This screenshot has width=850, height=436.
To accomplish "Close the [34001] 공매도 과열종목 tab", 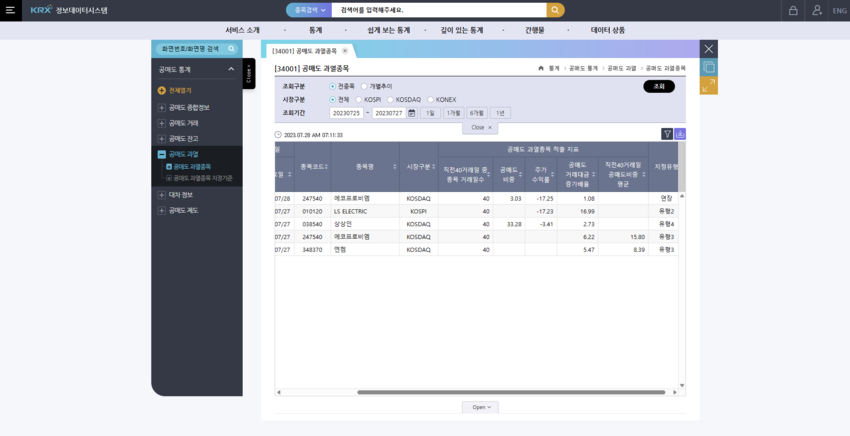I will click(x=345, y=51).
